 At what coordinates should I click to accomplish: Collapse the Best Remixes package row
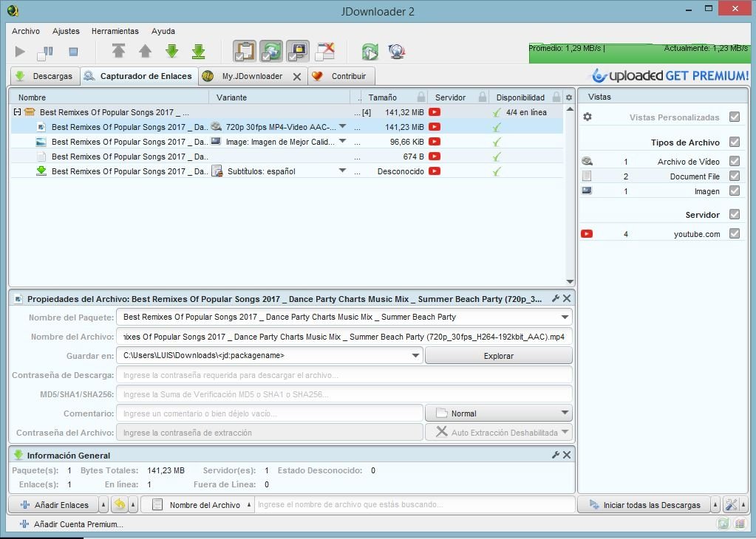coord(17,111)
